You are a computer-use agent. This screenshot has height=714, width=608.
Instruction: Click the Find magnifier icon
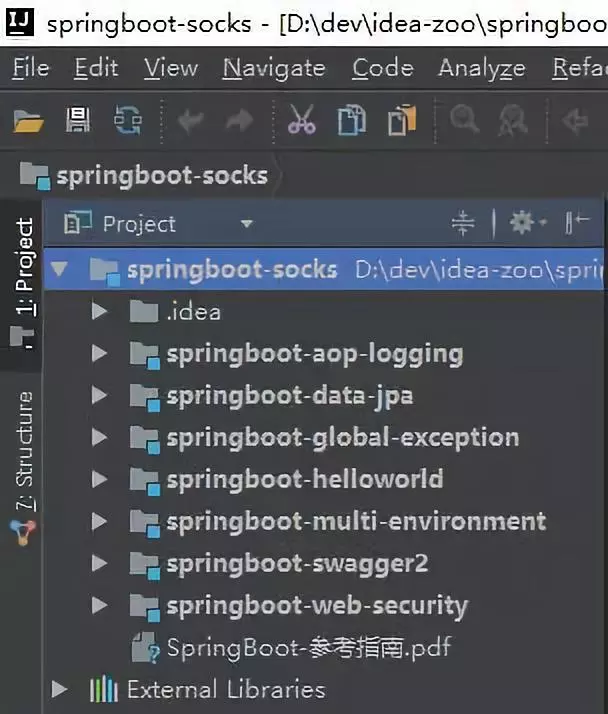[464, 119]
